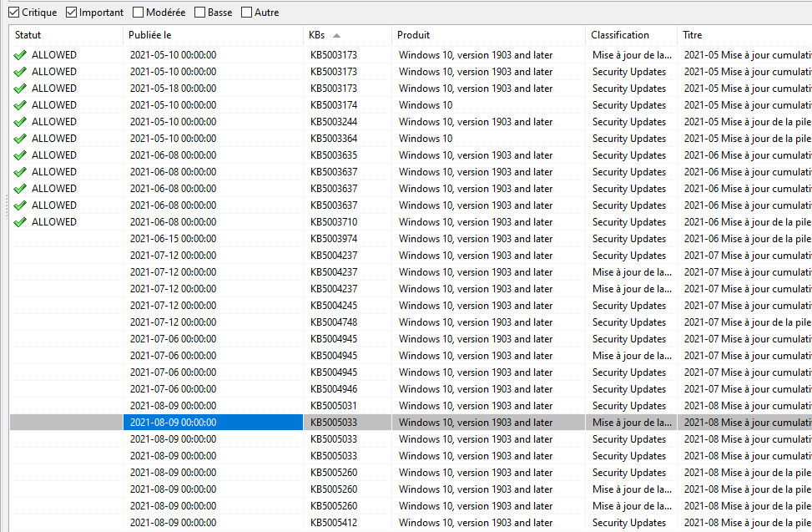This screenshot has width=812, height=532.
Task: Sort by the KBs column header
Action: coord(347,35)
